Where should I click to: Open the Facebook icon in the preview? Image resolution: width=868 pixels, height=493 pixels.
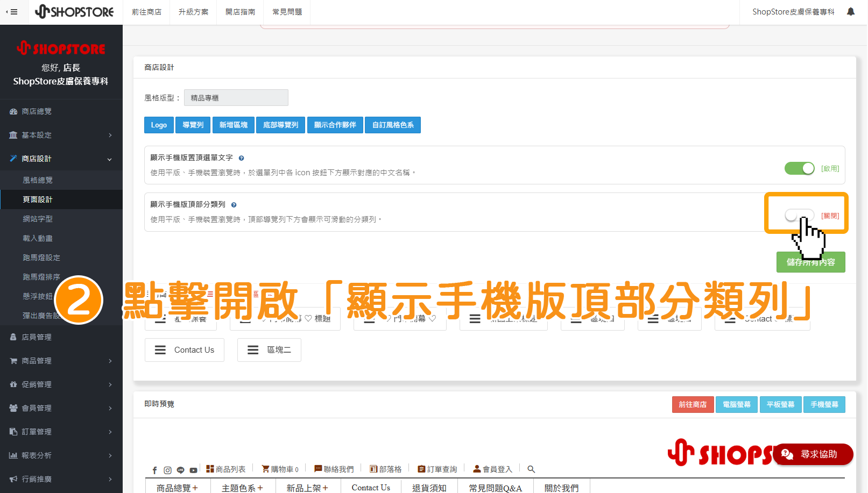pos(154,470)
